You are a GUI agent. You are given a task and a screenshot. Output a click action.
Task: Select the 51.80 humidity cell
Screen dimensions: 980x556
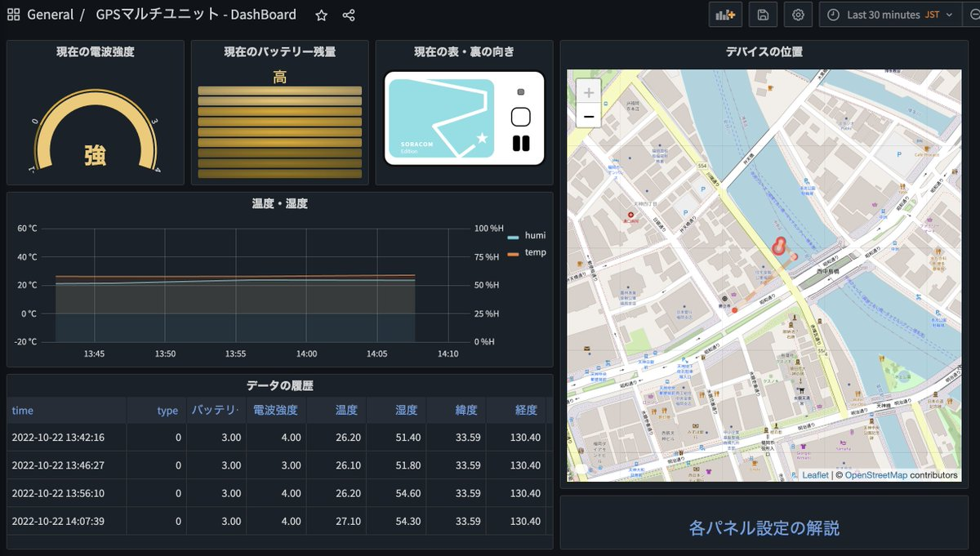(396, 465)
